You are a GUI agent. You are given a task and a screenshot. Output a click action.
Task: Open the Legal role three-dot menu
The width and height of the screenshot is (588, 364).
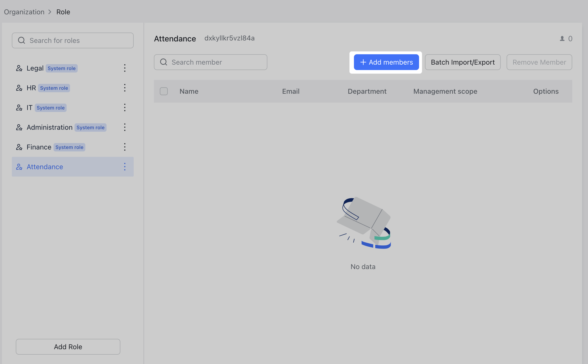coord(125,68)
